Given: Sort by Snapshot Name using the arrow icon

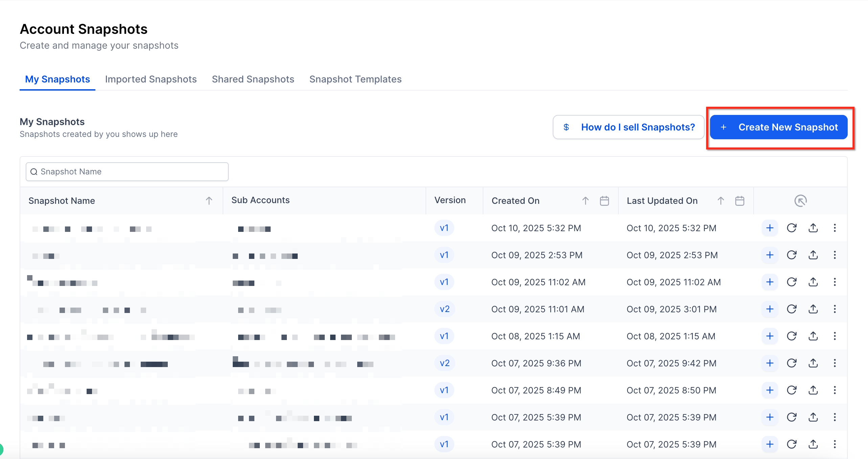Looking at the screenshot, I should tap(209, 201).
